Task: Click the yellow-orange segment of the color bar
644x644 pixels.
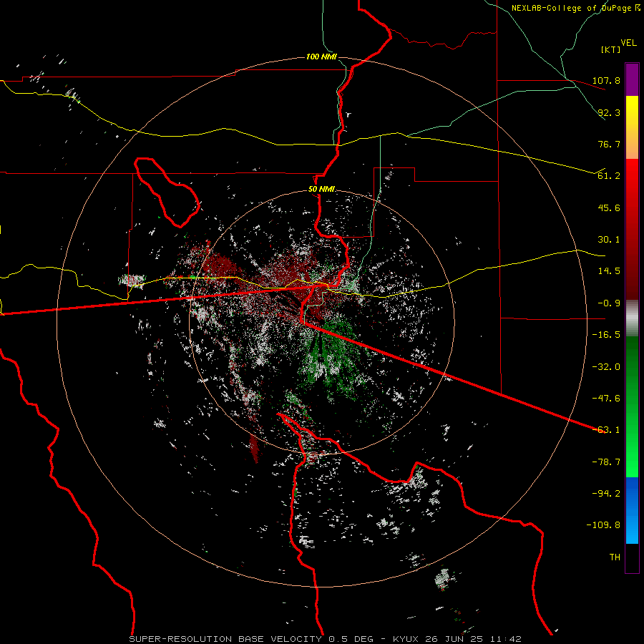Action: point(632,127)
